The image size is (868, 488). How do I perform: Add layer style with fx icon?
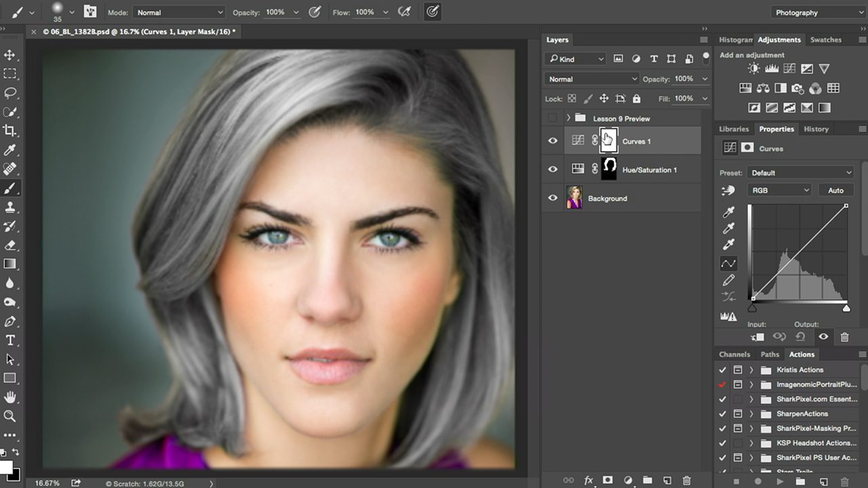[x=589, y=481]
